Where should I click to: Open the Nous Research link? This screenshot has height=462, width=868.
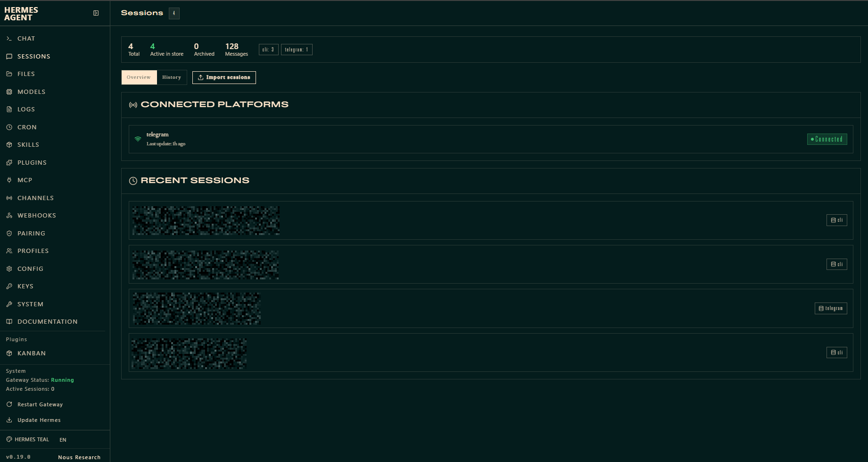(x=79, y=457)
